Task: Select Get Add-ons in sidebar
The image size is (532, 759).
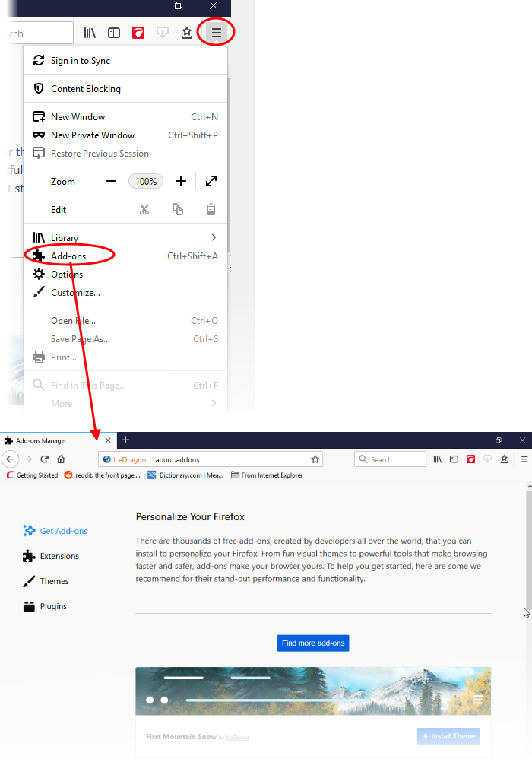Action: click(x=55, y=531)
